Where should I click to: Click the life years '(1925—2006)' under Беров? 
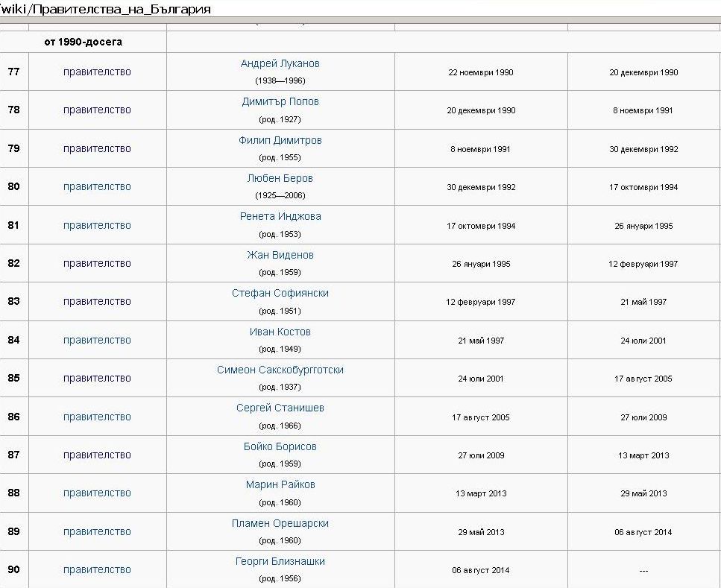coord(280,196)
